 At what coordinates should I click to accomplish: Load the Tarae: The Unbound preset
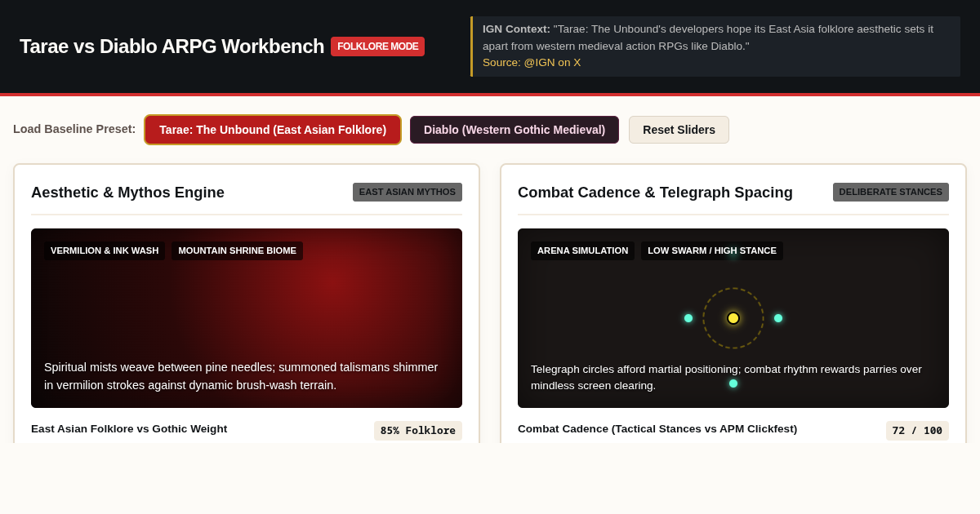273,130
